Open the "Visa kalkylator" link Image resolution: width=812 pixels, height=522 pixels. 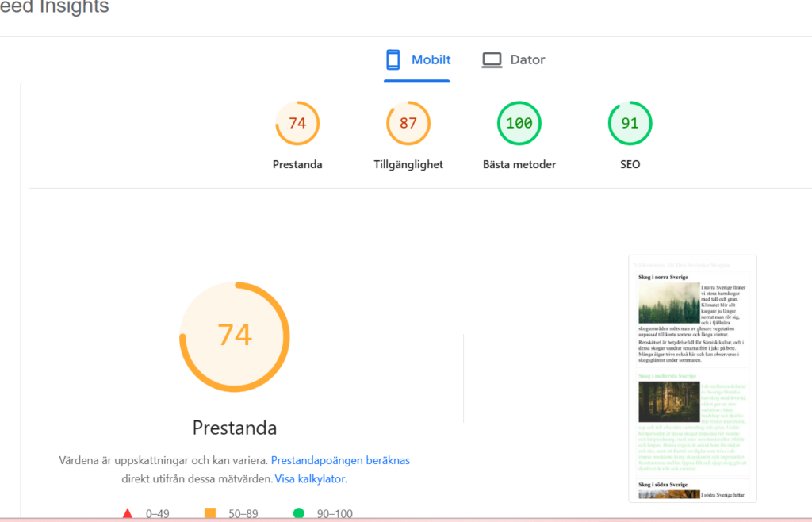310,479
